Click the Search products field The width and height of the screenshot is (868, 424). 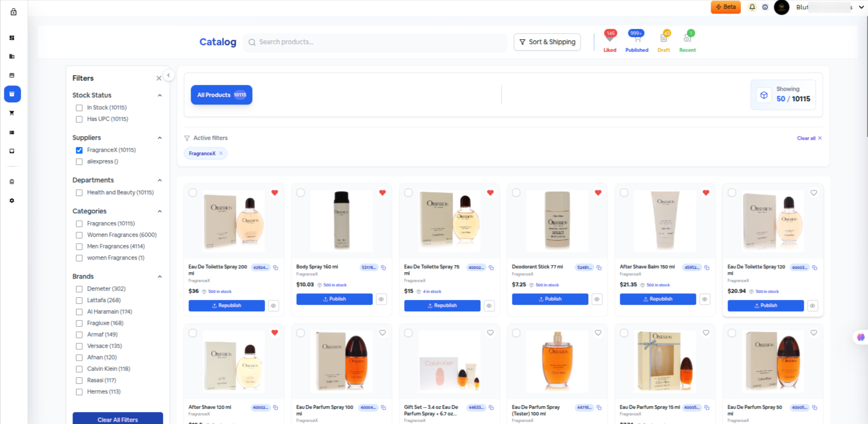pyautogui.click(x=375, y=42)
